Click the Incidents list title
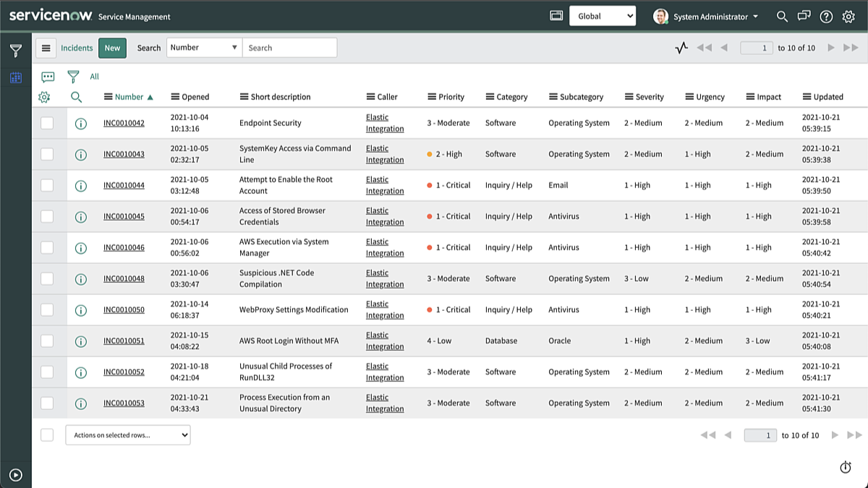The height and width of the screenshot is (488, 868). (x=77, y=48)
